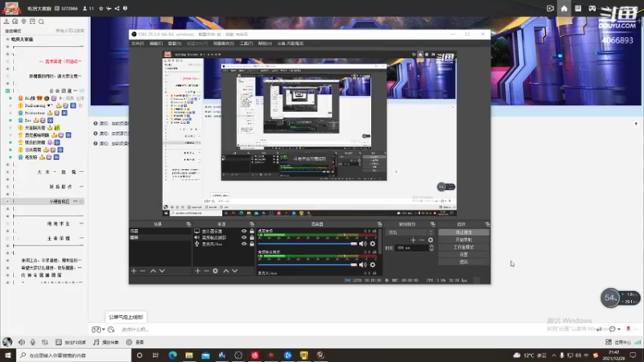The width and height of the screenshot is (644, 362).
Task: Open the search magnifier in the left sidebar toolbar
Action: pyautogui.click(x=41, y=22)
